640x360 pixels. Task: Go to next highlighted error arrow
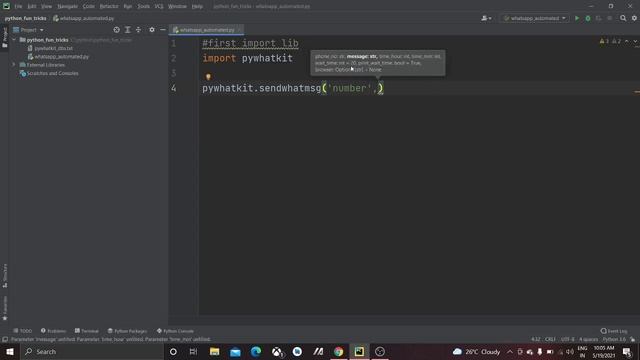[635, 41]
